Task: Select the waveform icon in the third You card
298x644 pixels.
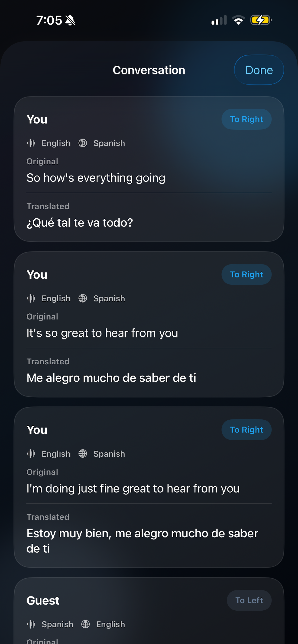Action: [x=31, y=453]
